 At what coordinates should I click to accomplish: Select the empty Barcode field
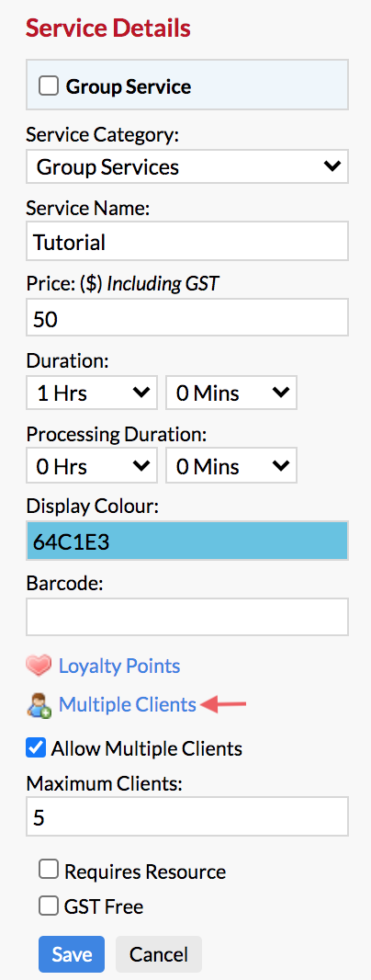[x=186, y=616]
